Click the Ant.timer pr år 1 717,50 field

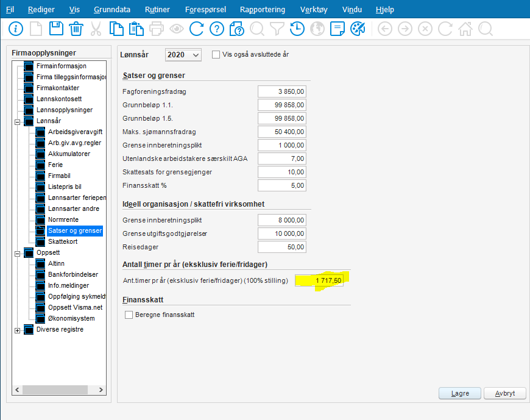point(319,280)
